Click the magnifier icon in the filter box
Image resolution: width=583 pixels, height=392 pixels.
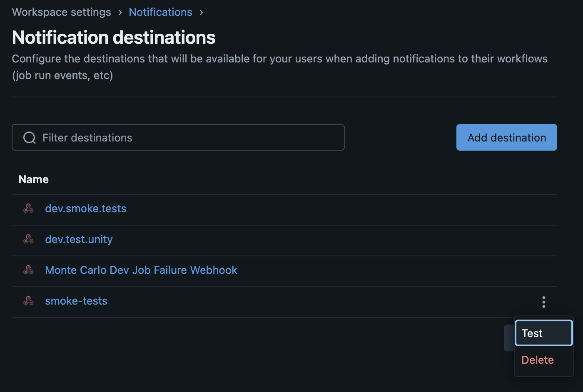point(30,138)
